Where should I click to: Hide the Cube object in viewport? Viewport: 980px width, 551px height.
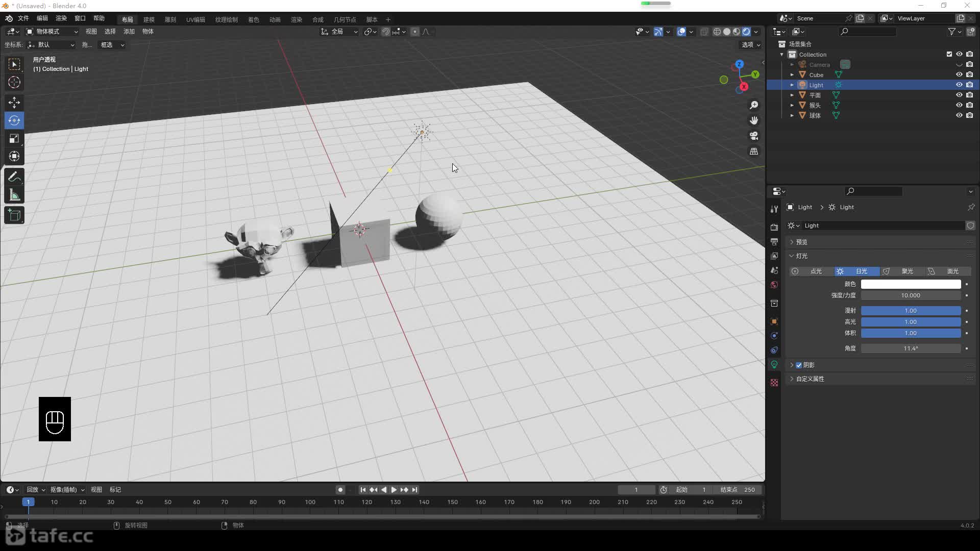coord(959,74)
